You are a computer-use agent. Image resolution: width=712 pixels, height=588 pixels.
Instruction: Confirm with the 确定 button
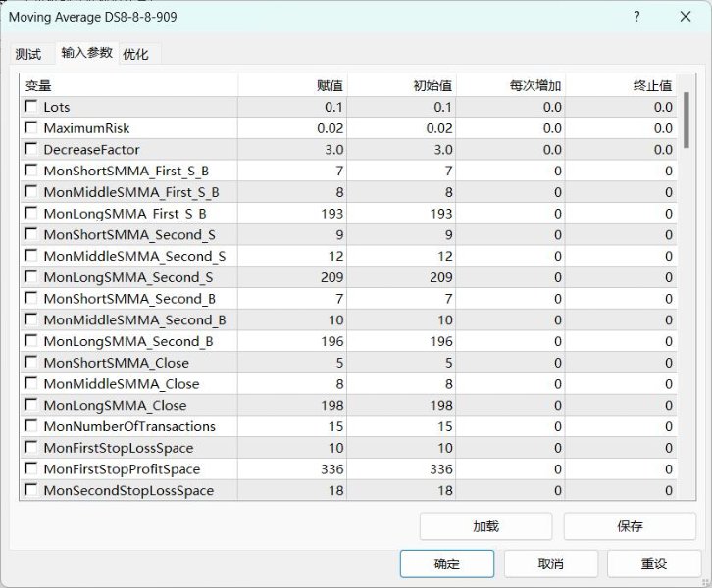(x=446, y=563)
